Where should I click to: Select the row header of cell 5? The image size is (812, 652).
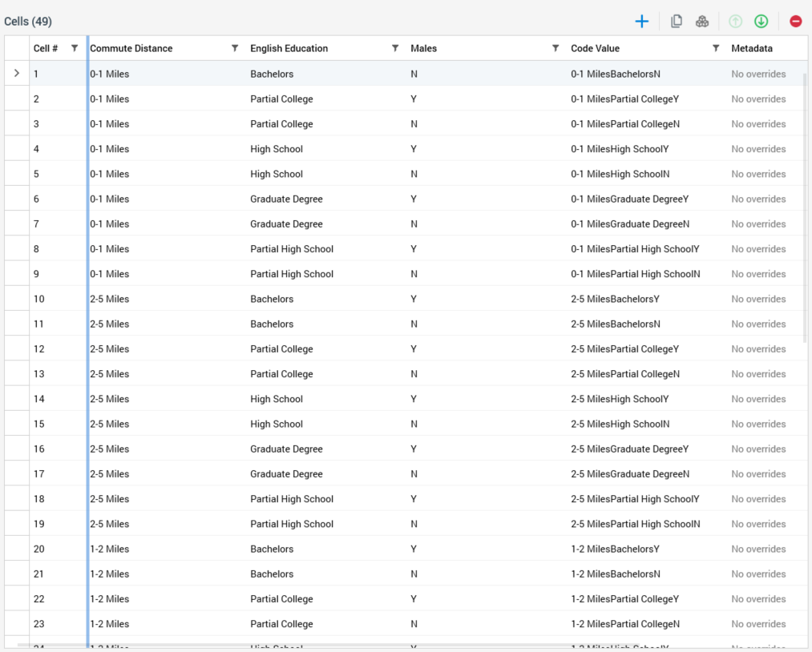point(17,174)
